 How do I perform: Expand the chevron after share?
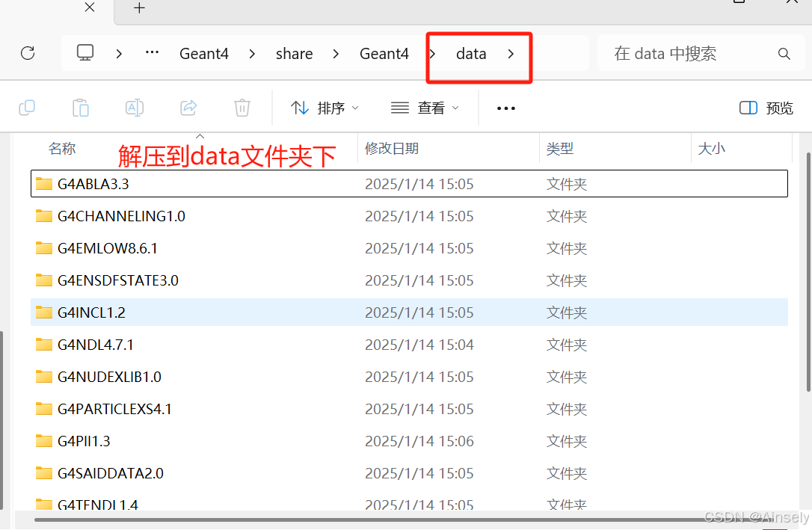click(336, 54)
